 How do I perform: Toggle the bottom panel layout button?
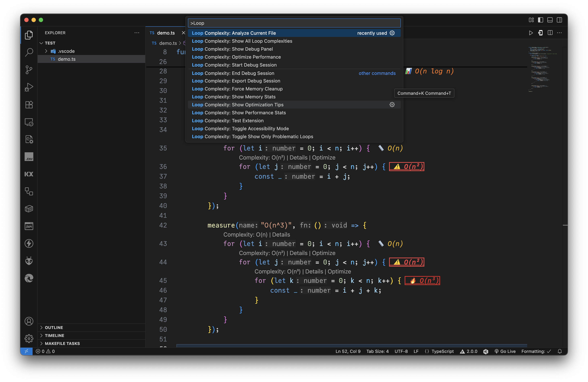tap(550, 20)
